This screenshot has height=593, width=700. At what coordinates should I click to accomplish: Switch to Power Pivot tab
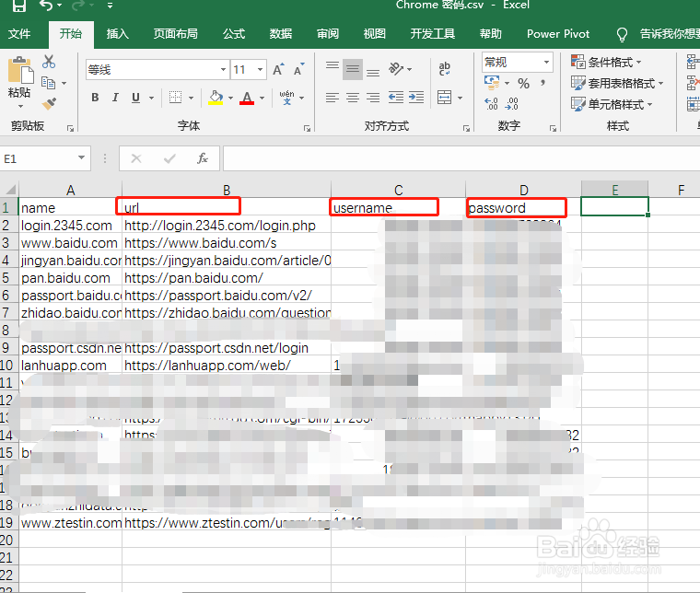tap(558, 34)
